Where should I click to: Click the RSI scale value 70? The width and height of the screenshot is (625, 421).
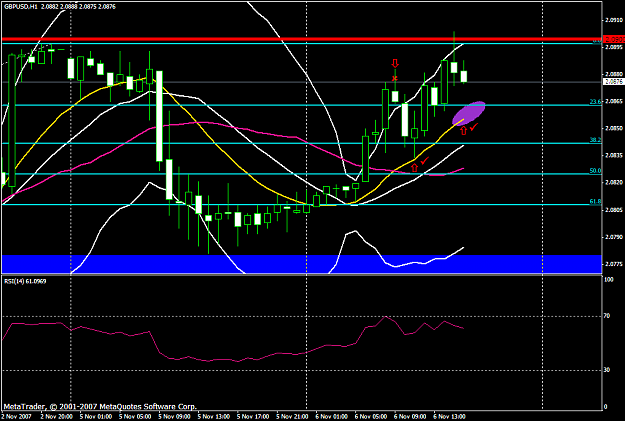[607, 316]
